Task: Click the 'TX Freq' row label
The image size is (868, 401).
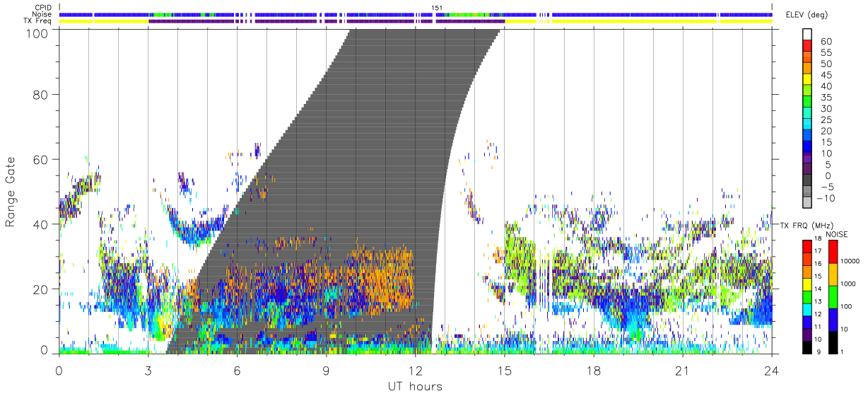Action: coord(38,22)
